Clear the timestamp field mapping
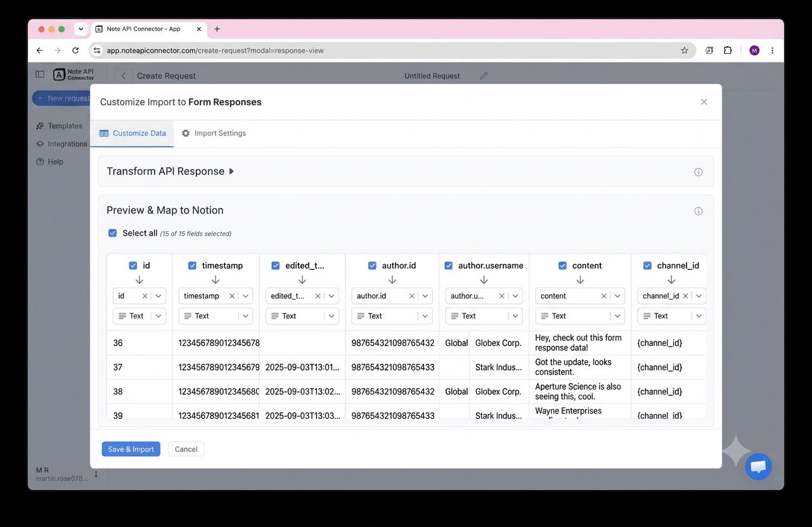The width and height of the screenshot is (812, 527). [232, 296]
